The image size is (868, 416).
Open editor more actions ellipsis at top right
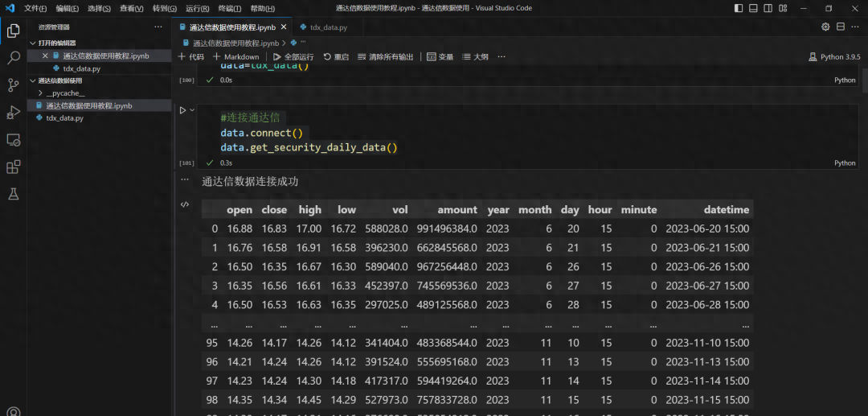[x=855, y=27]
